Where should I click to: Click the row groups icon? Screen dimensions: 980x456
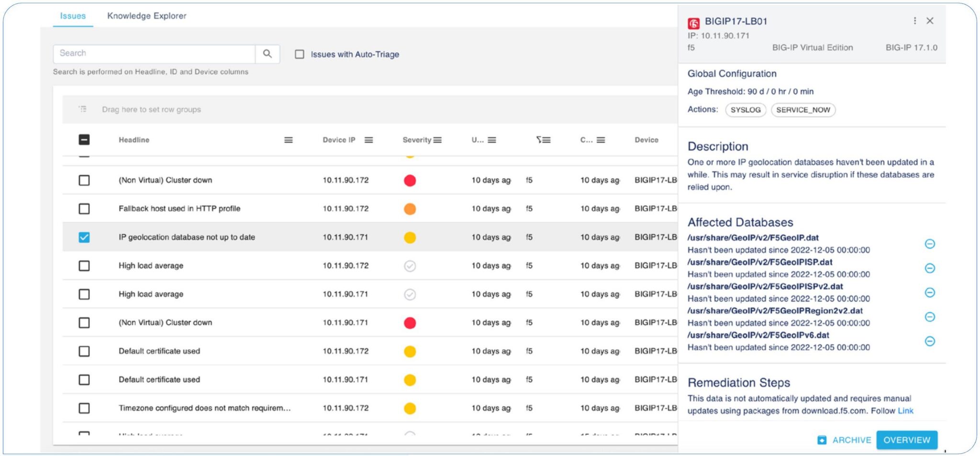(x=83, y=109)
